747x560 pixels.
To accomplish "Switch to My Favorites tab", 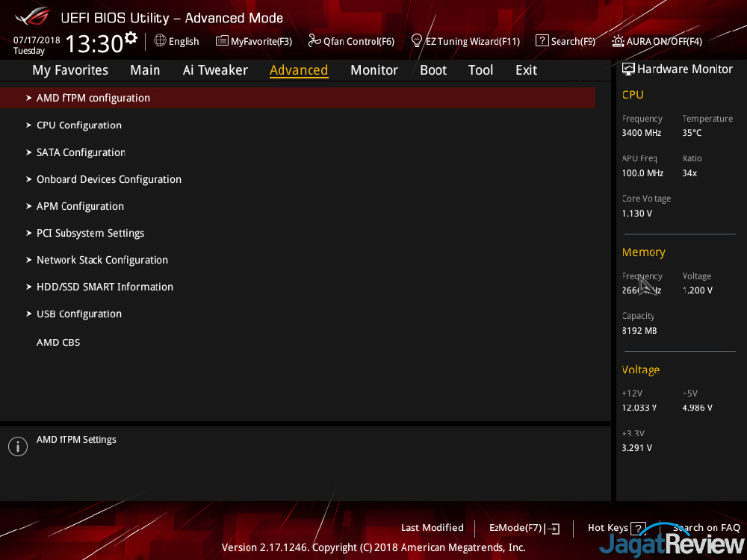I will coord(70,70).
